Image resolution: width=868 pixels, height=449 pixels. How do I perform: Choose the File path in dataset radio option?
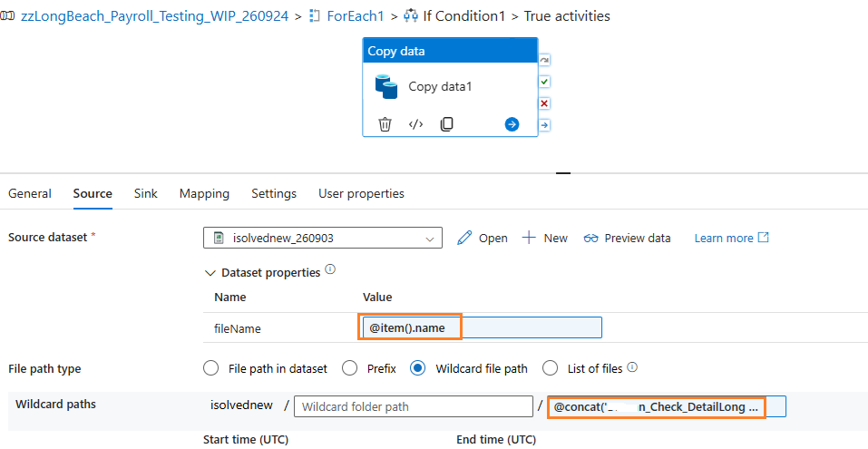211,368
